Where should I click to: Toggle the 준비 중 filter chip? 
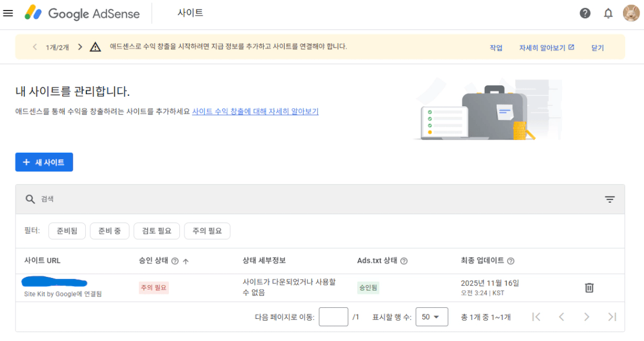(x=110, y=231)
